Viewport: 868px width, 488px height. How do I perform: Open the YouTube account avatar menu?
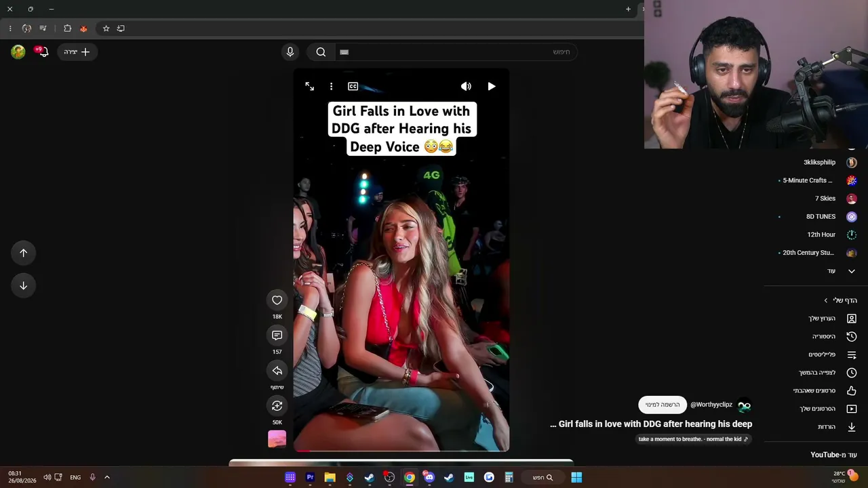click(18, 52)
